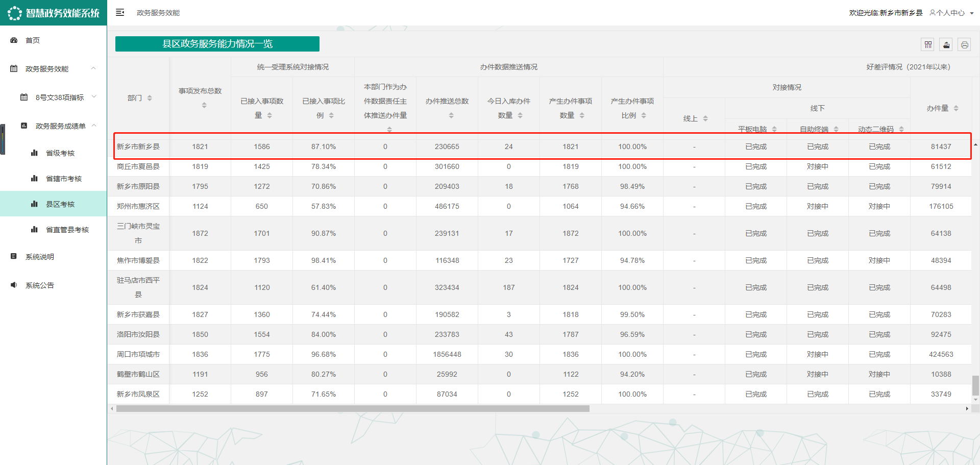Click 办件量 value 424563
The height and width of the screenshot is (465, 980).
941,354
